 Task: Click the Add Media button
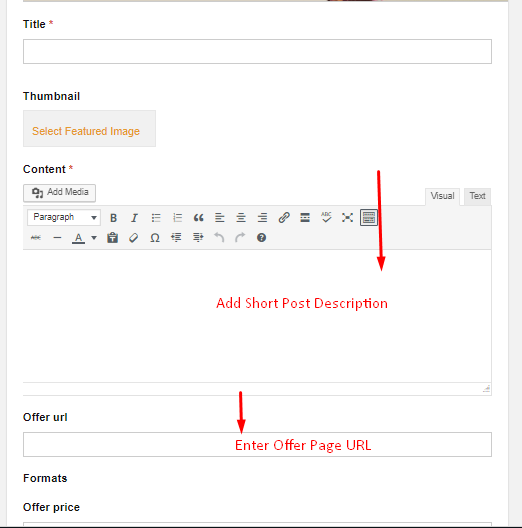(x=59, y=193)
